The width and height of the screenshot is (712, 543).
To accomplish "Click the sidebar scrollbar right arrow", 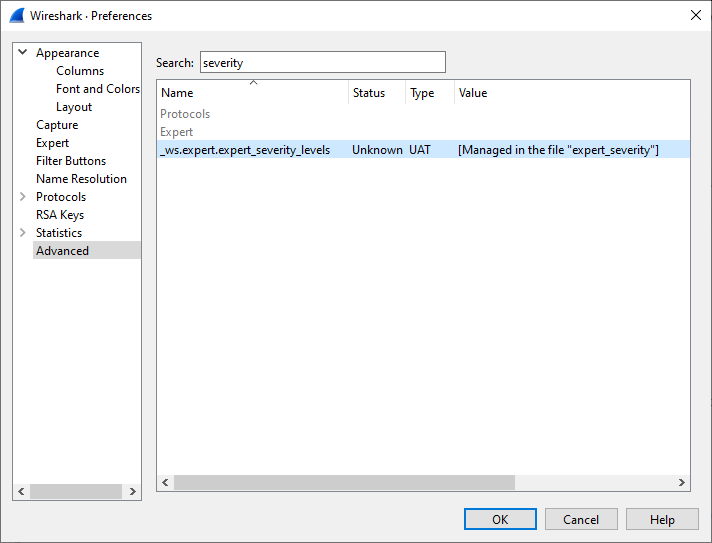I will [x=133, y=491].
